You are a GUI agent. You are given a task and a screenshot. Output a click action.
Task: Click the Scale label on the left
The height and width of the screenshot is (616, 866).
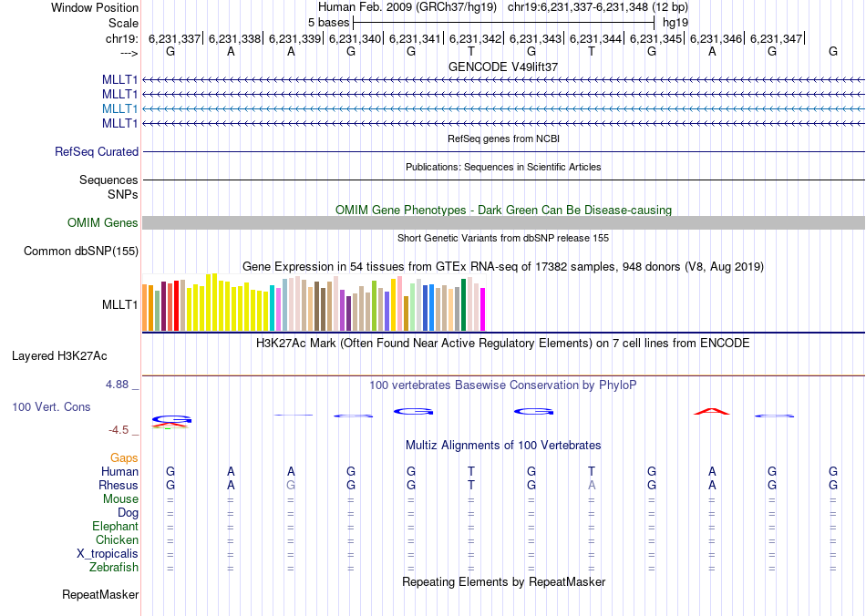tap(124, 23)
